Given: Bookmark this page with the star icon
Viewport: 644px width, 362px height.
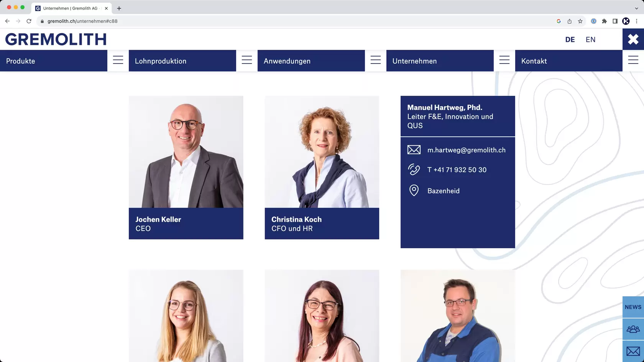Looking at the screenshot, I should pos(580,21).
